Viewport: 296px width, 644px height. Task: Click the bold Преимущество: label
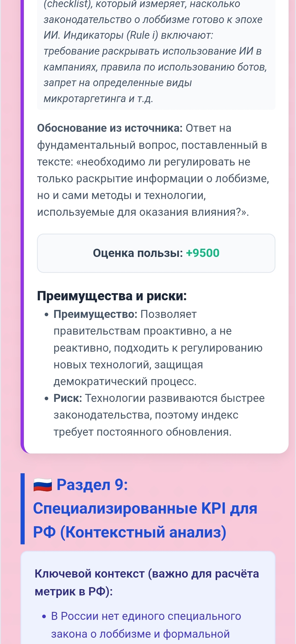(95, 314)
